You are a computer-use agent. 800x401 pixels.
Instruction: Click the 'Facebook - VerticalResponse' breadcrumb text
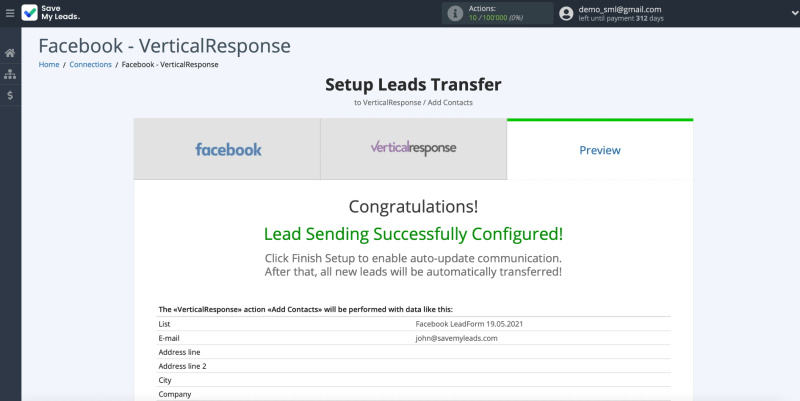[170, 64]
